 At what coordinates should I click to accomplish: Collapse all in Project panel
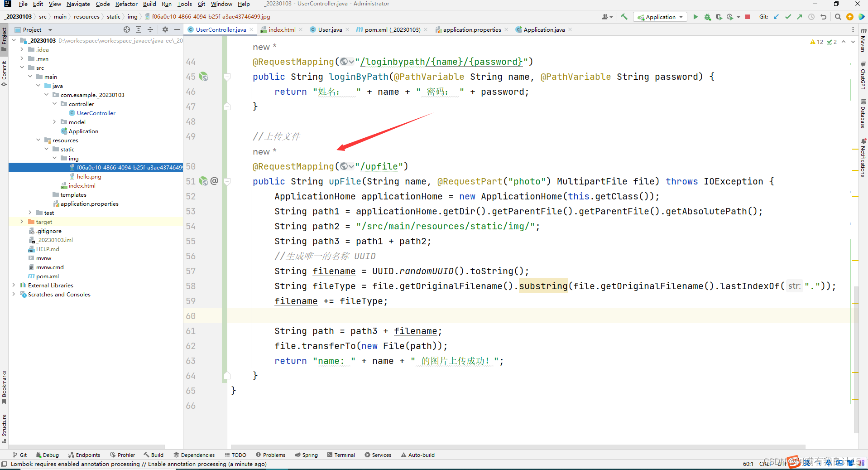[x=150, y=29]
